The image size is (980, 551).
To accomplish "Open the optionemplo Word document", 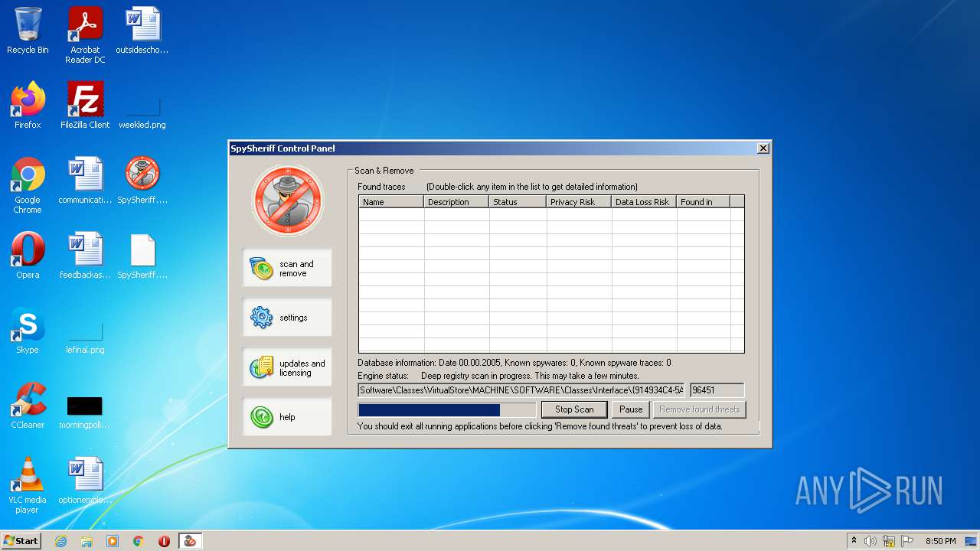I will [x=85, y=481].
